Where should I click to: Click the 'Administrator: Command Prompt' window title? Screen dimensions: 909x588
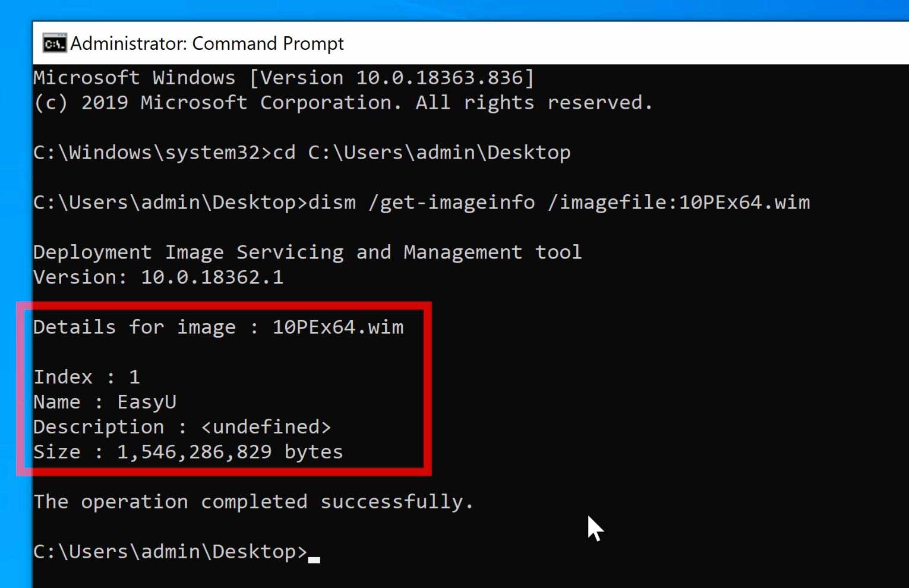click(x=207, y=43)
